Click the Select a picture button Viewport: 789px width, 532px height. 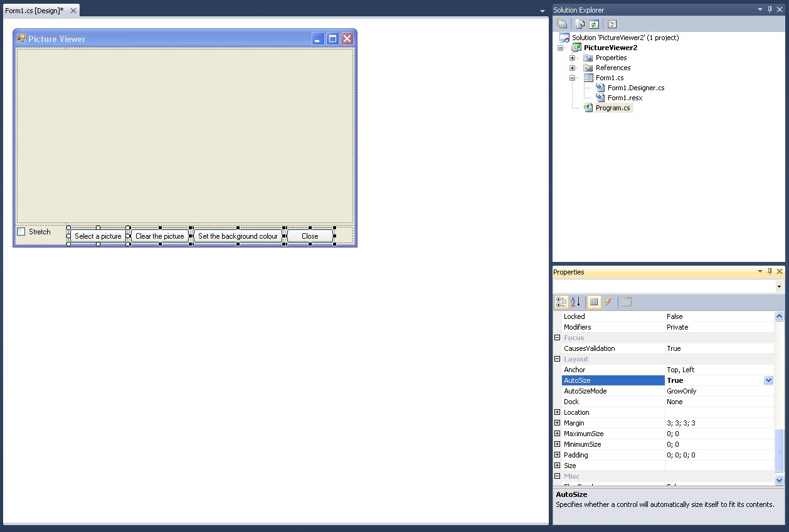click(98, 236)
